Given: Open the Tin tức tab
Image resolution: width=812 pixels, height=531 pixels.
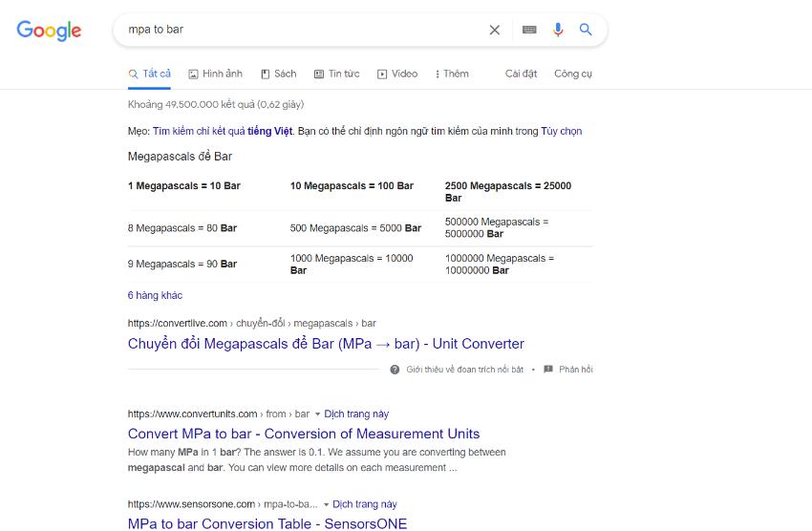Looking at the screenshot, I should tap(336, 74).
